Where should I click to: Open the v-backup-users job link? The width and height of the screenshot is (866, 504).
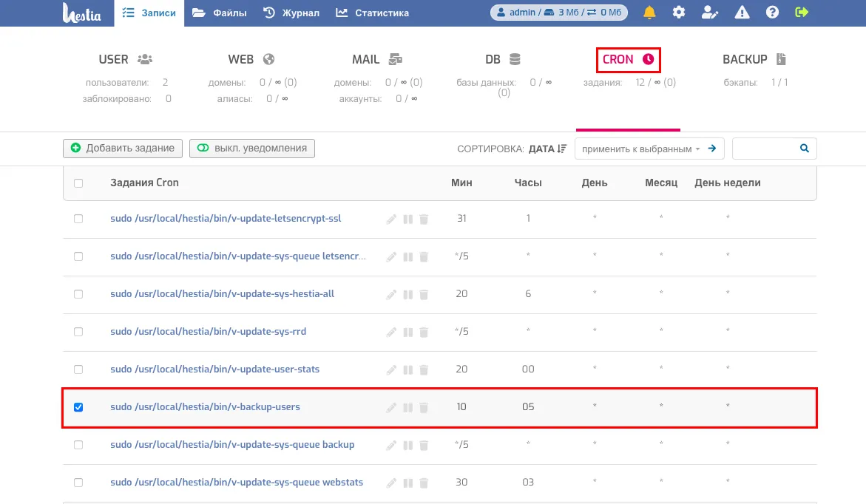205,407
